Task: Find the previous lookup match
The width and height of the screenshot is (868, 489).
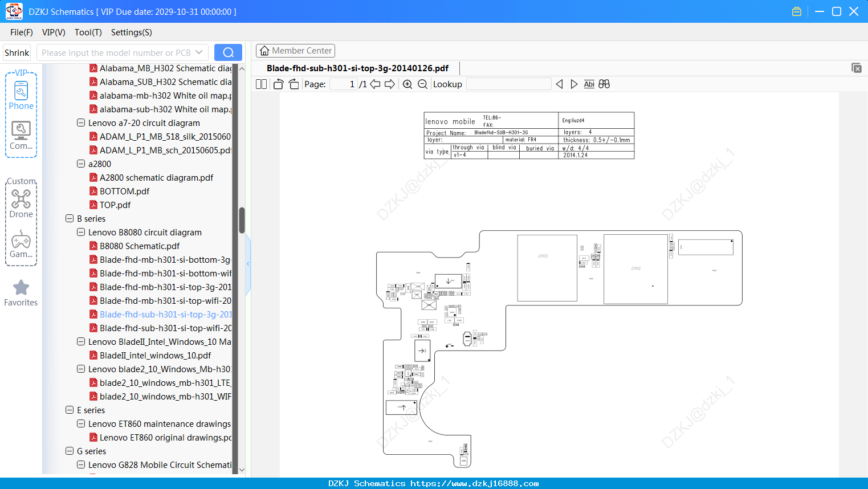Action: click(x=559, y=84)
